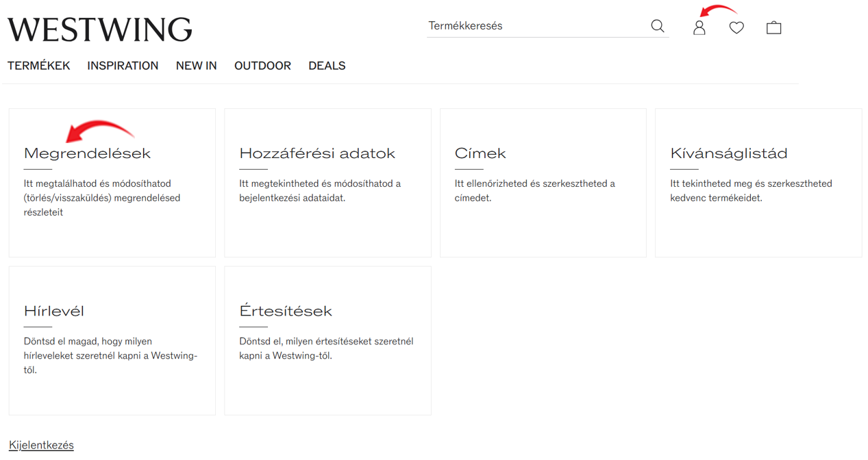The height and width of the screenshot is (460, 868).
Task: Open the wishlist heart icon
Action: (x=736, y=27)
